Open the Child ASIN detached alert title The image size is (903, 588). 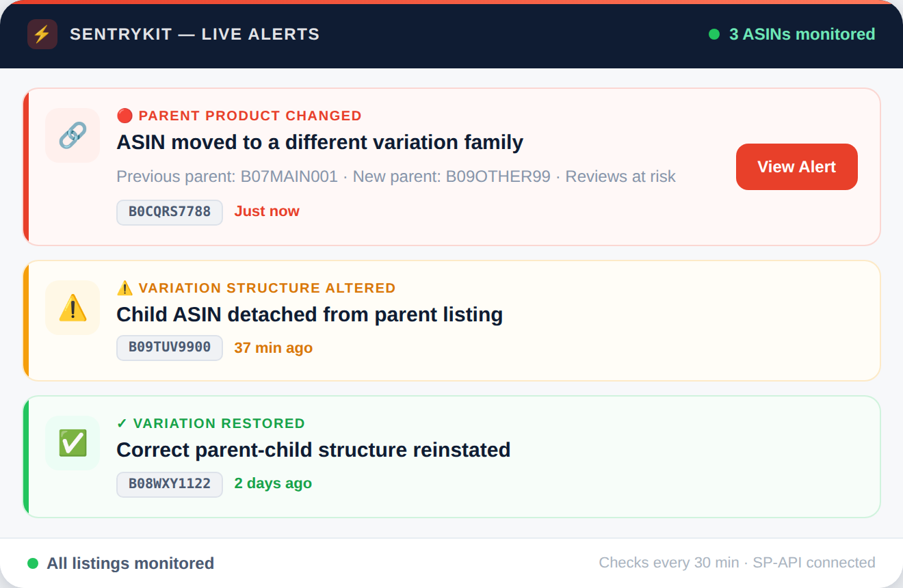click(309, 315)
